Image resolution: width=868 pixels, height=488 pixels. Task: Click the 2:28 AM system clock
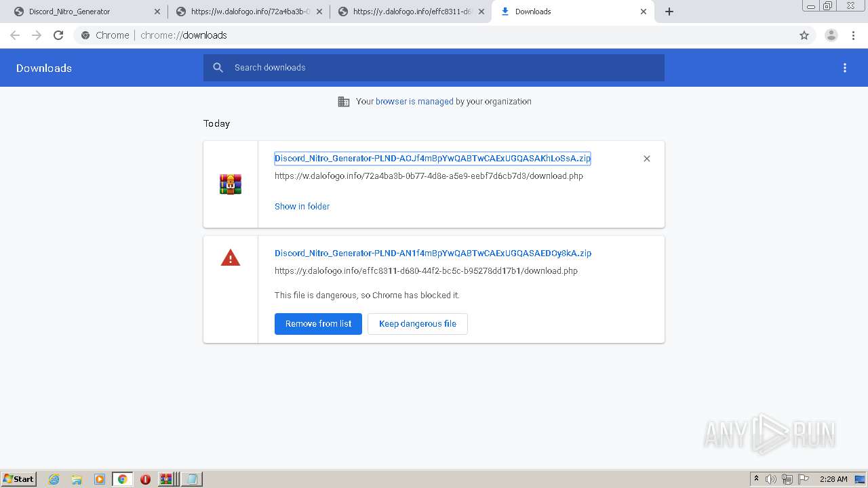pyautogui.click(x=833, y=479)
